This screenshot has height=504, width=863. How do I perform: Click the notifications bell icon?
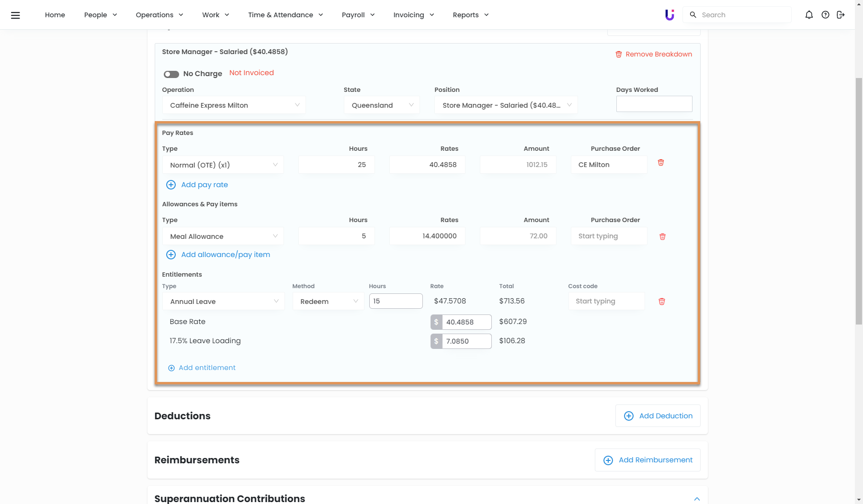tap(809, 15)
